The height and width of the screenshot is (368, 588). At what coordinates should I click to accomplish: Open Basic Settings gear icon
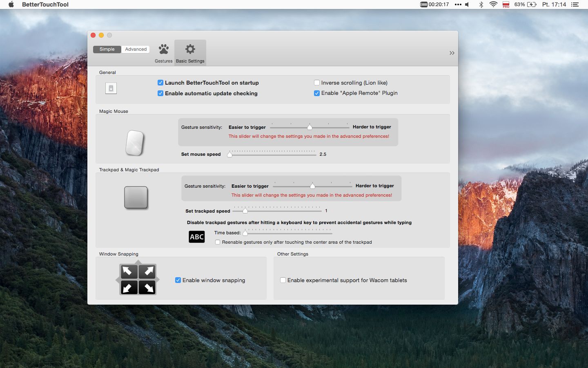[190, 53]
